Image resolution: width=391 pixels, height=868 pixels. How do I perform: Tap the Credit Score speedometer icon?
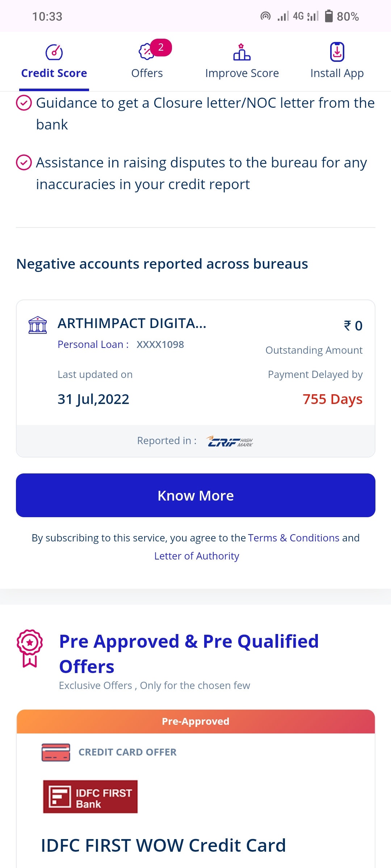pos(54,52)
